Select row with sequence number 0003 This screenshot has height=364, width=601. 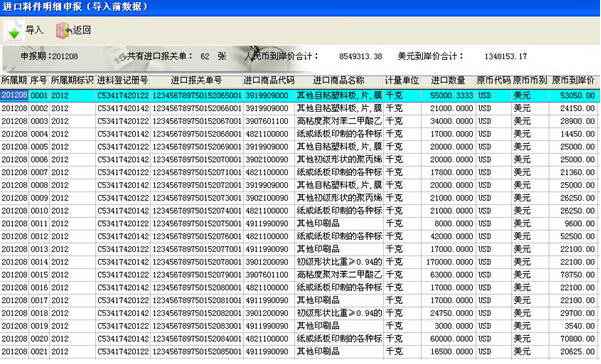300,121
